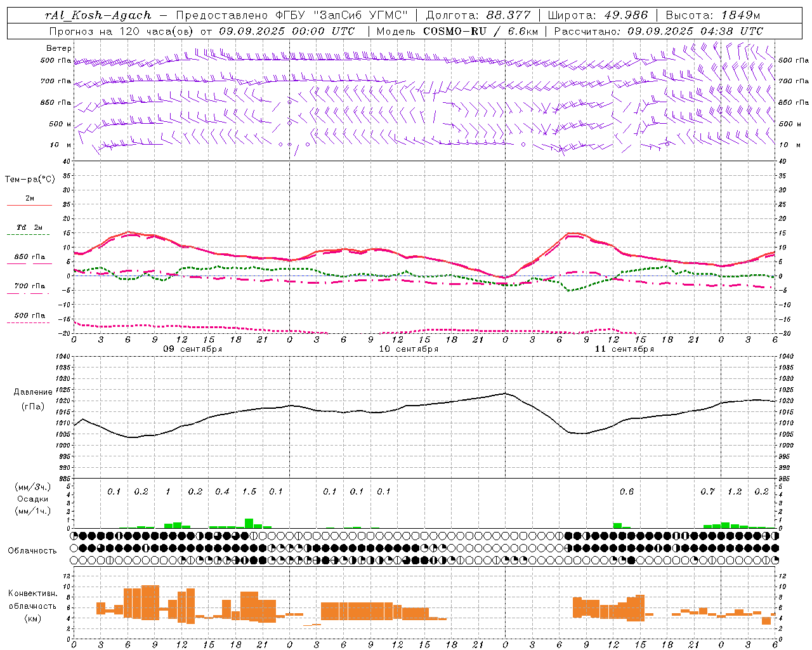Click the Тем-ра(°C) axis title
The width and height of the screenshot is (812, 650).
pos(30,180)
